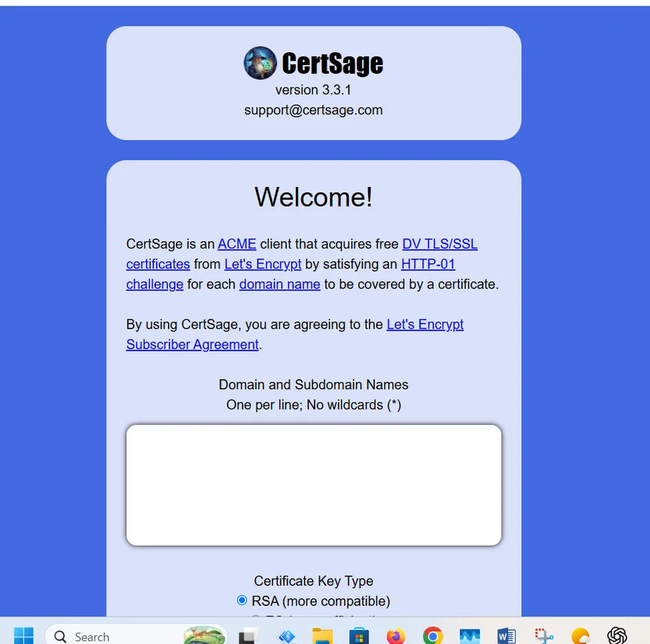Open the ChatGPT taskbar icon

coord(617,635)
